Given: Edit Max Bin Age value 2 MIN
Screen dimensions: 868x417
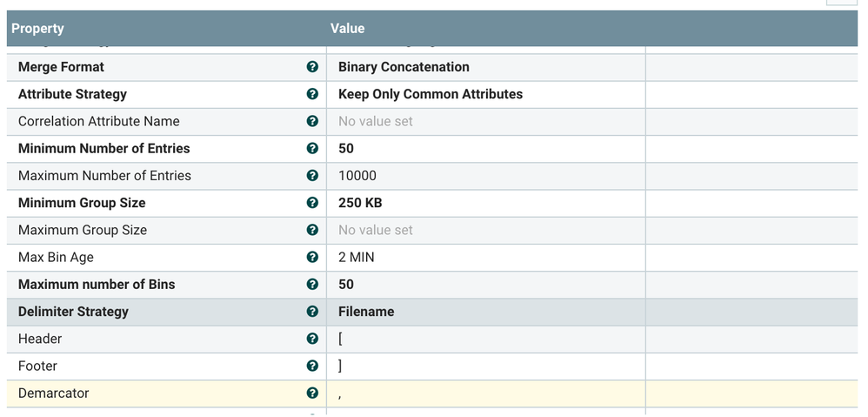Looking at the screenshot, I should pyautogui.click(x=357, y=257).
